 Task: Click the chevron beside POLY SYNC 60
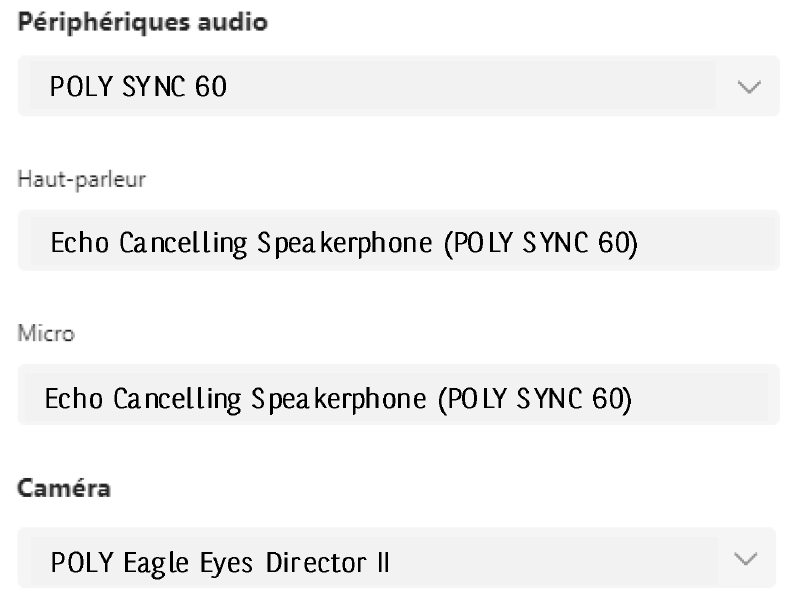(x=748, y=87)
